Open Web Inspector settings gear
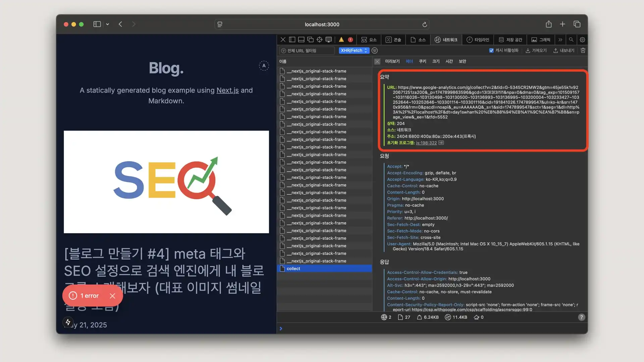Screen dimensions: 644x362 click(582, 40)
